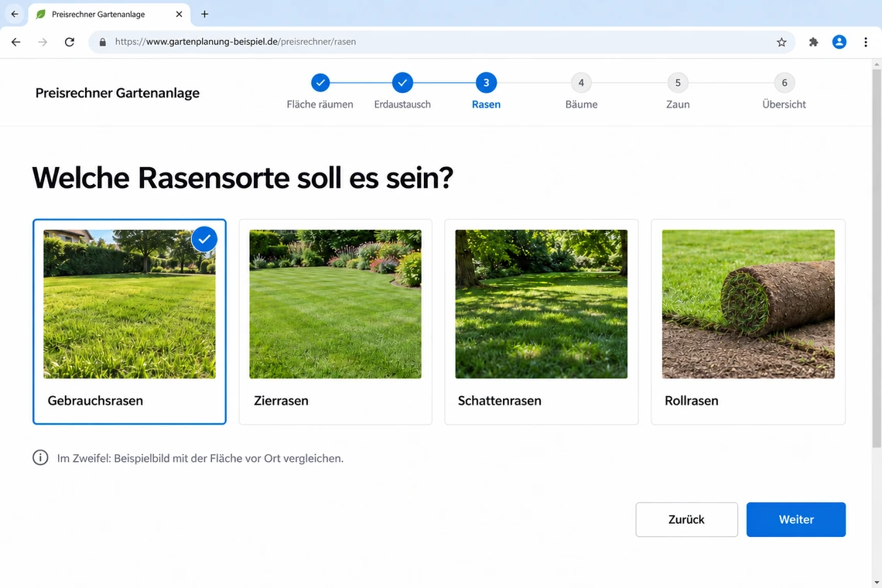Click current step 3 Rasen

(486, 92)
